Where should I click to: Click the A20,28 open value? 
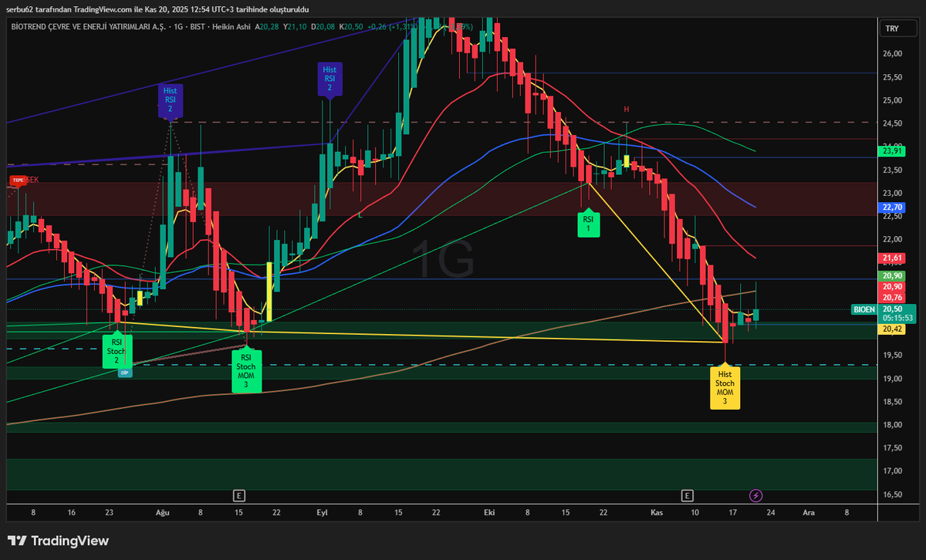coord(266,26)
